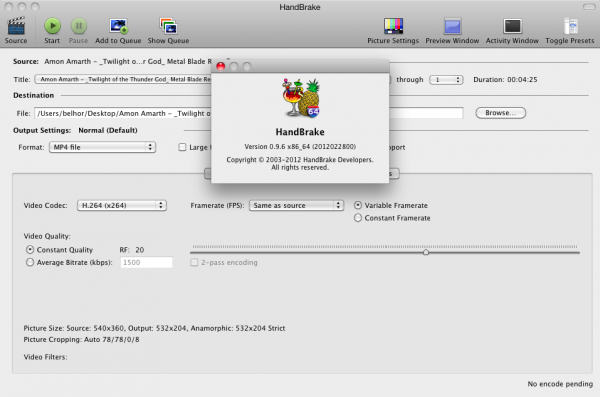600x397 pixels.
Task: Click the Source file name text
Action: (x=128, y=61)
